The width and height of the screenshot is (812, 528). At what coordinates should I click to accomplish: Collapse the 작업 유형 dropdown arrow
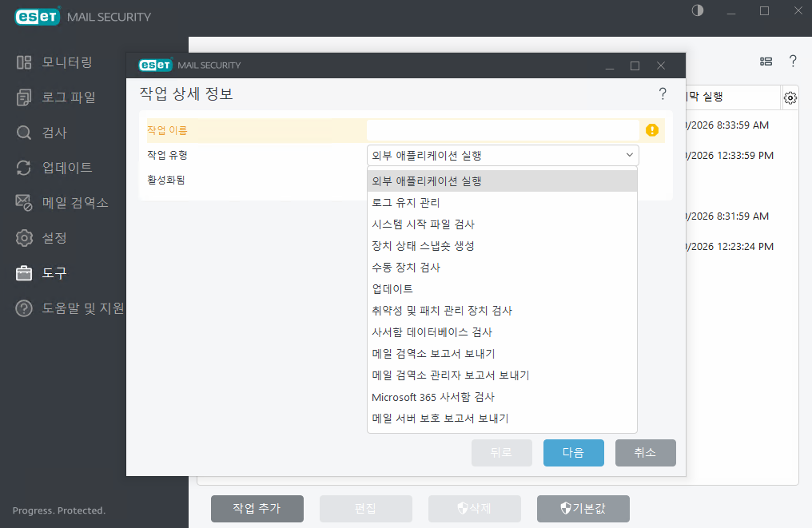pos(629,155)
